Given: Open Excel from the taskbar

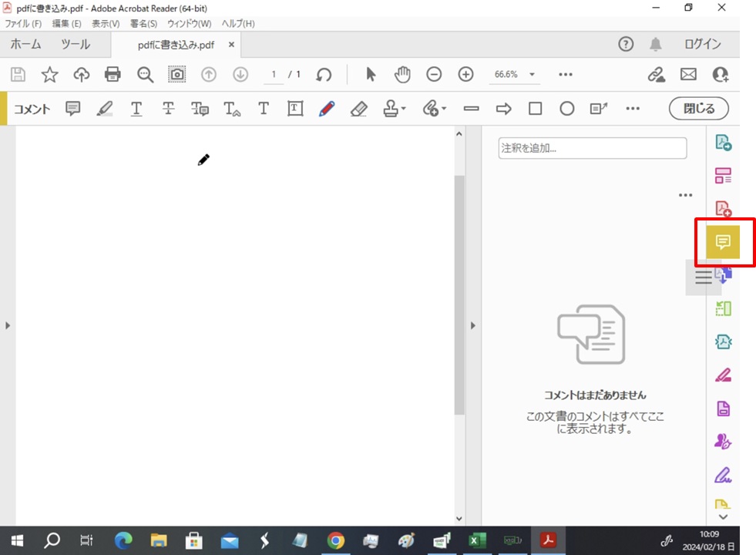Looking at the screenshot, I should 477,540.
